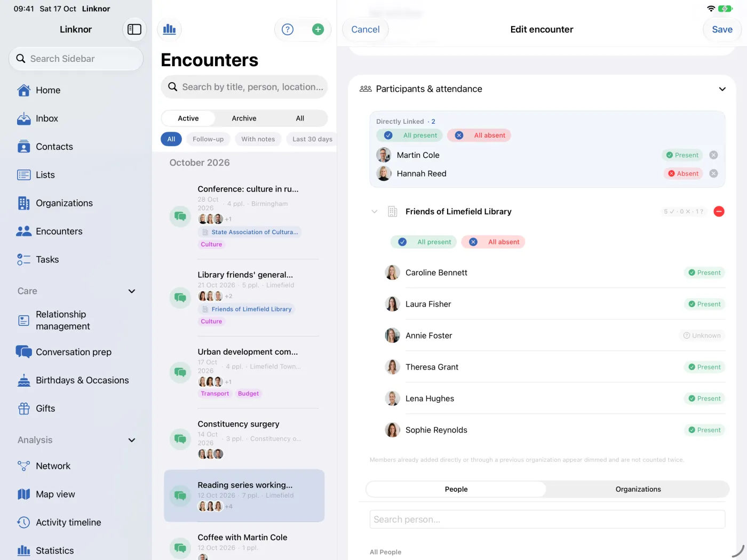The height and width of the screenshot is (560, 747).
Task: Toggle Lena Hughes's Present status
Action: pos(704,398)
